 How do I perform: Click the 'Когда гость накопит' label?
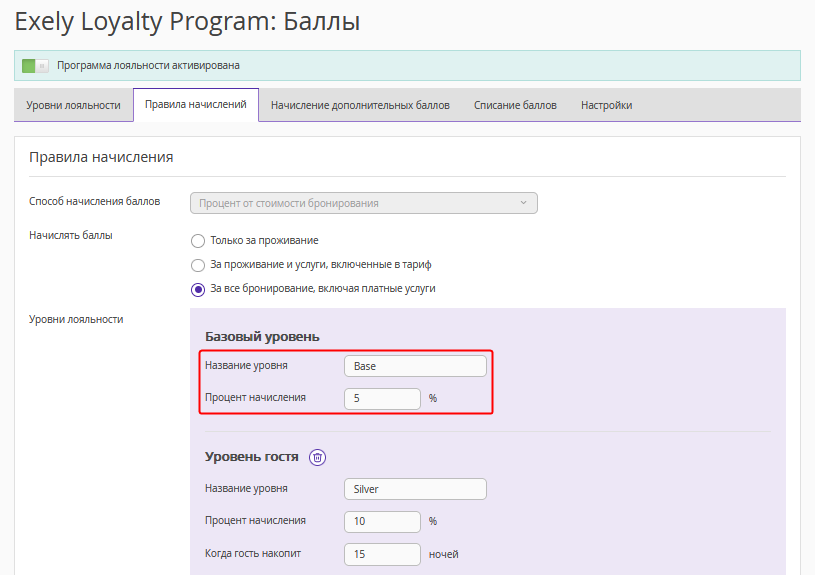[x=253, y=554]
